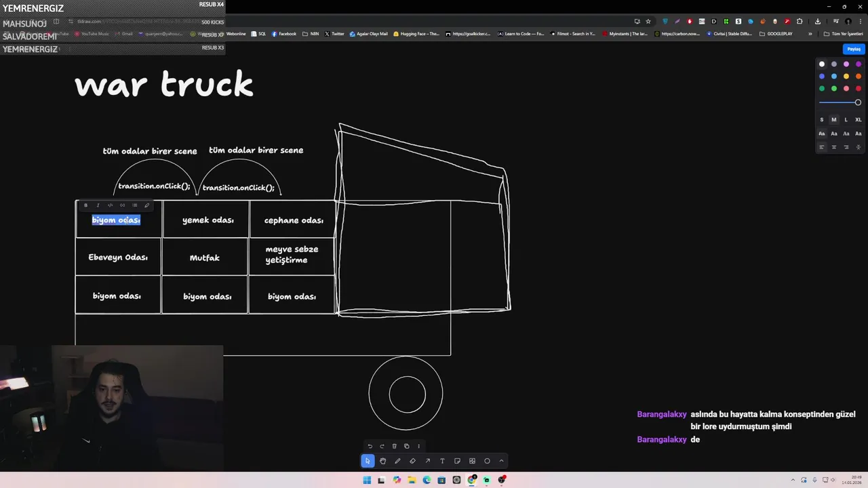The height and width of the screenshot is (488, 868).
Task: Apply highlight in text formatting popup
Action: [146, 205]
